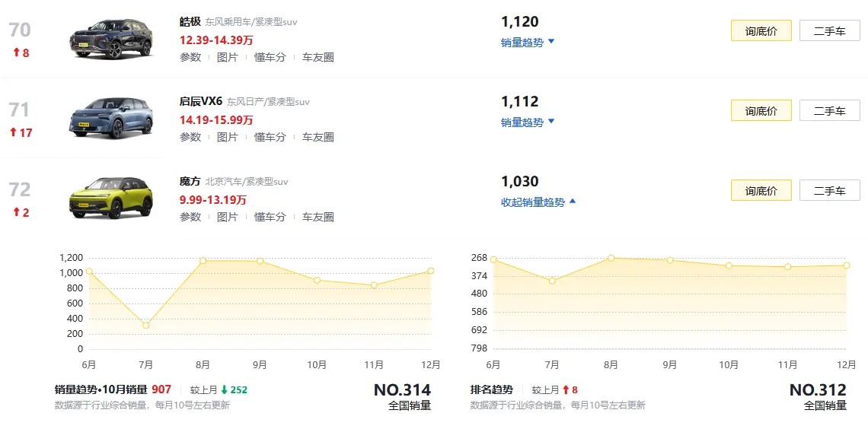Click the 1,030 sales figure
Image resolution: width=868 pixels, height=429 pixels.
[x=520, y=181]
